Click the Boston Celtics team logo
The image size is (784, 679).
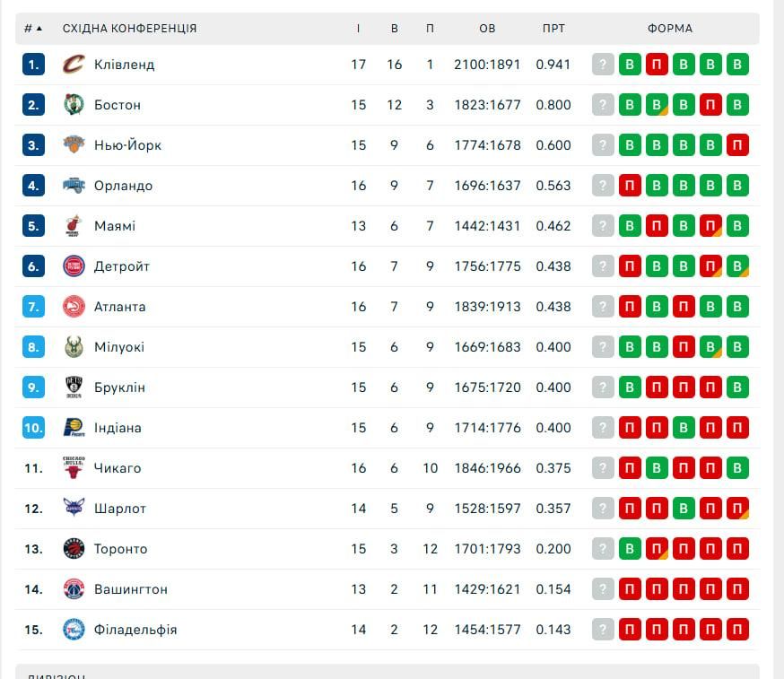(74, 105)
